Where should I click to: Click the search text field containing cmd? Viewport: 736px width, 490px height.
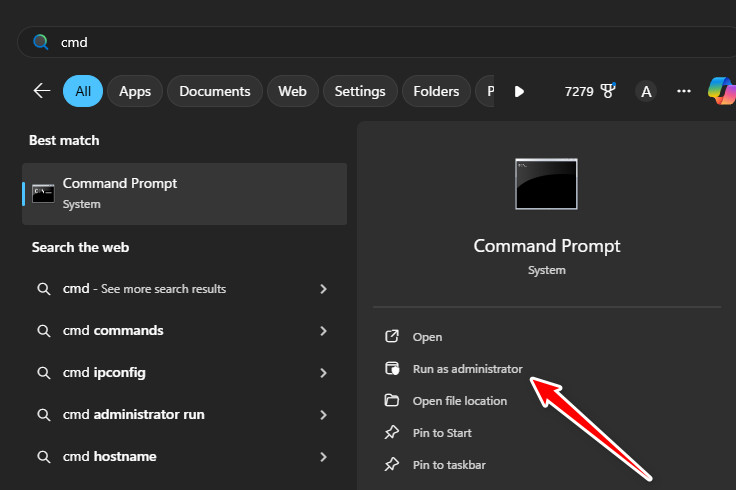point(380,42)
